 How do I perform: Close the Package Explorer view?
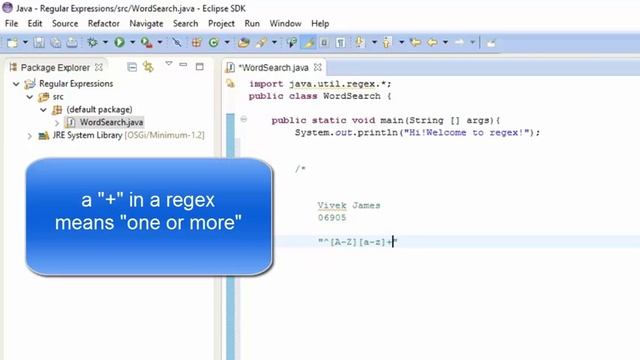point(99,67)
